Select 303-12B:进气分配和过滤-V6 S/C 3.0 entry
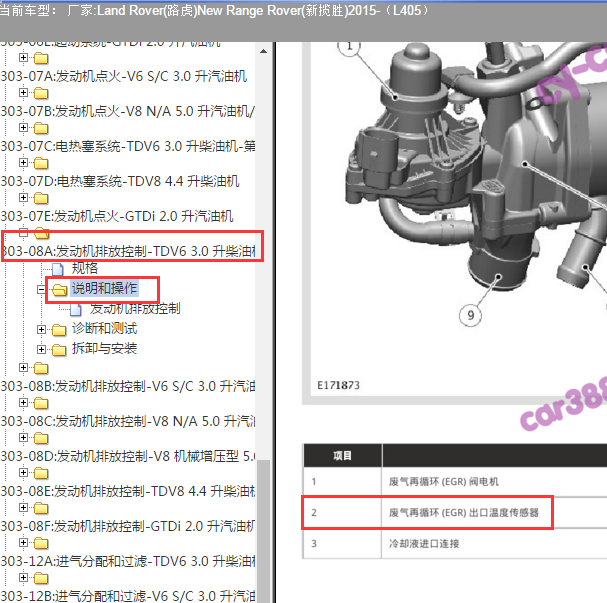This screenshot has width=607, height=603. [x=127, y=596]
